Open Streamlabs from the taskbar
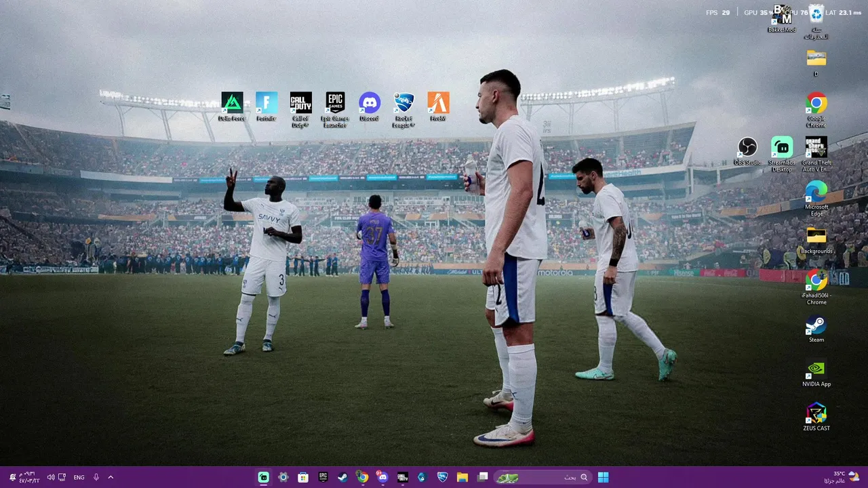The image size is (868, 488). [x=264, y=477]
